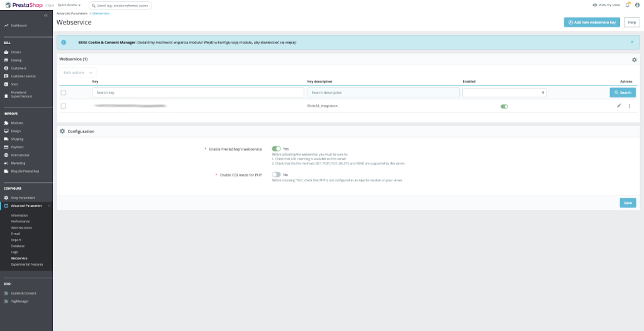
Task: Open Experimental Features submenu item
Action: [x=27, y=264]
